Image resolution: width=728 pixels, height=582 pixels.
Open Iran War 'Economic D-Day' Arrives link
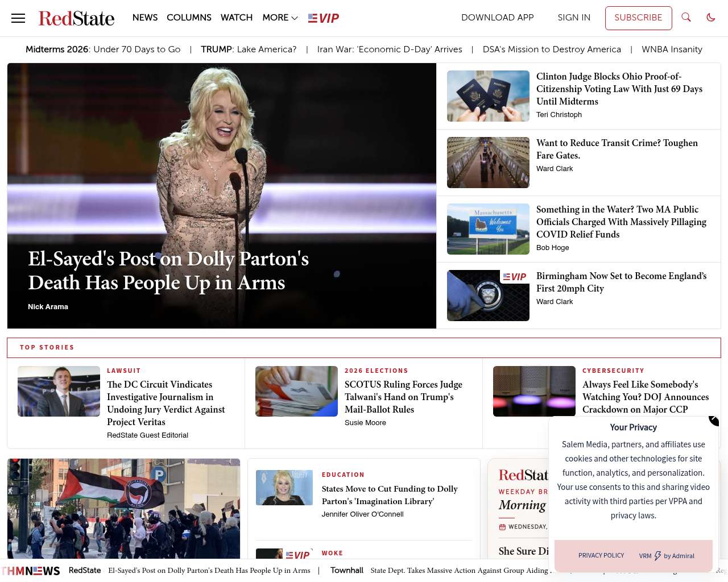(390, 49)
